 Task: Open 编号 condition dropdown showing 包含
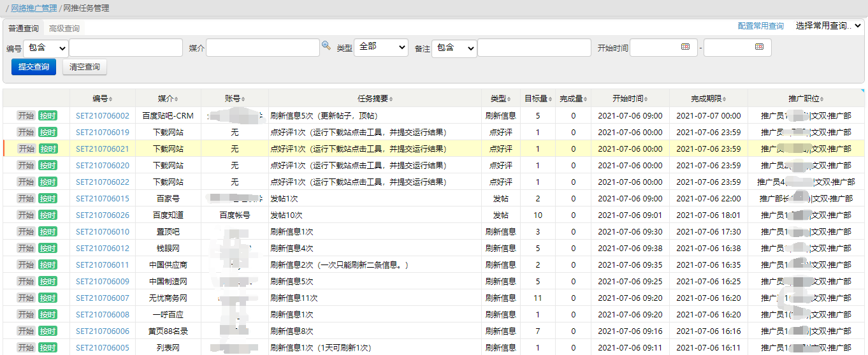pos(46,48)
